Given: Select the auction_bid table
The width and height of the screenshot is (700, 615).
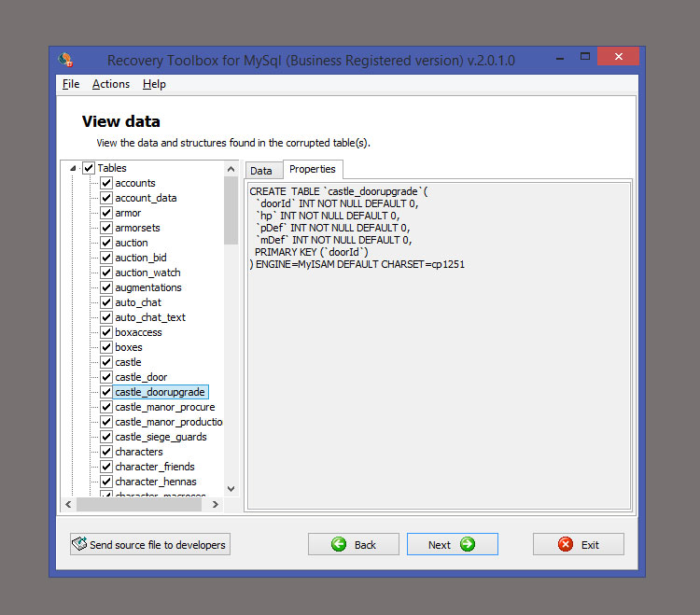Looking at the screenshot, I should pyautogui.click(x=141, y=258).
